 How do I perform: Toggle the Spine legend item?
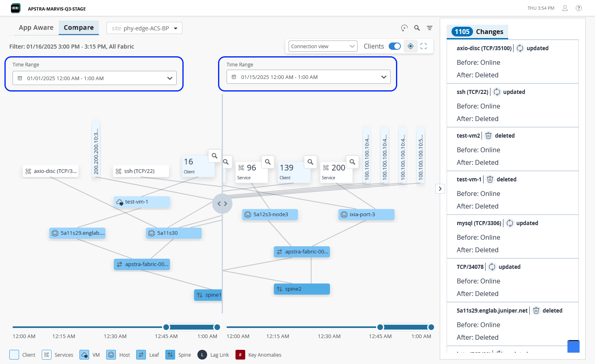(178, 355)
